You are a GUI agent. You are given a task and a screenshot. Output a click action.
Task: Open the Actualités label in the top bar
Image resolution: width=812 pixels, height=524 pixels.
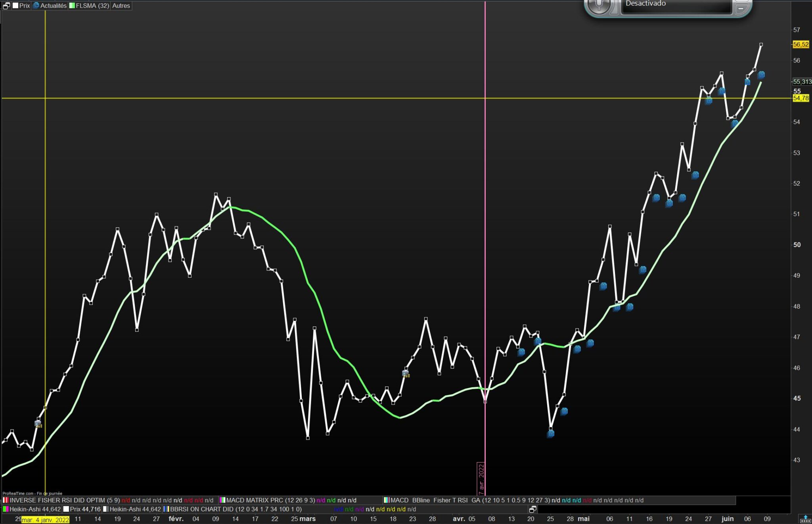click(53, 6)
